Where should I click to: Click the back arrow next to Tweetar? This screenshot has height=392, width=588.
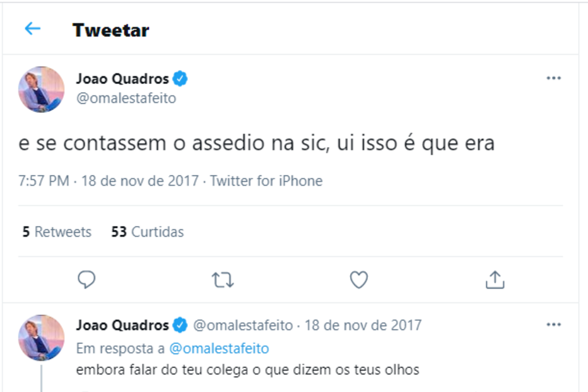(33, 29)
